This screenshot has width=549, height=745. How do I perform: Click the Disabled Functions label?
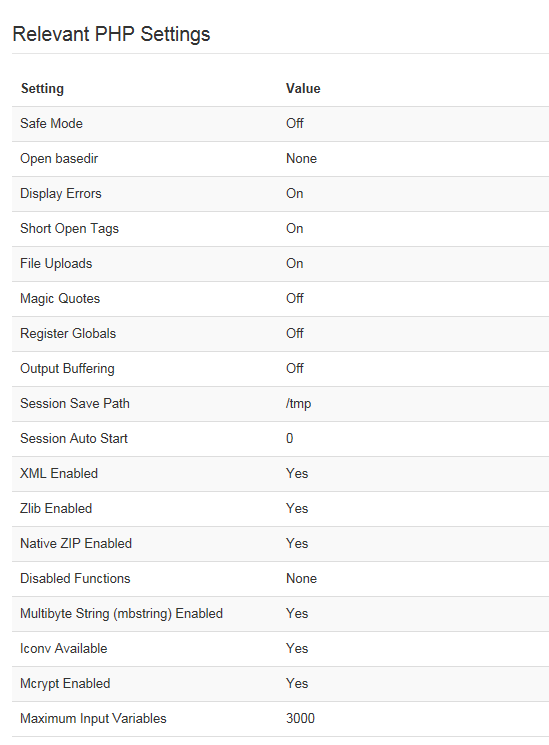pos(75,579)
